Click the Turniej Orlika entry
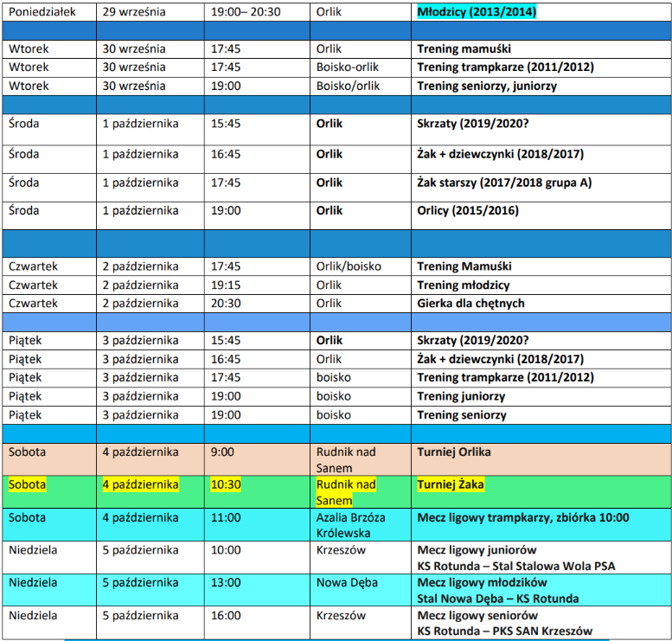672x641 pixels. pyautogui.click(x=454, y=452)
